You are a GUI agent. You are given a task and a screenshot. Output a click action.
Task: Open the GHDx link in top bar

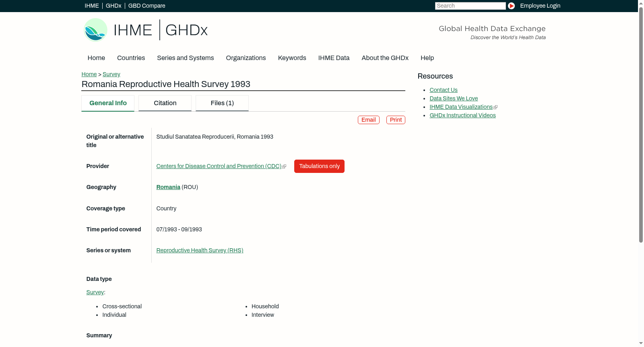click(x=114, y=6)
